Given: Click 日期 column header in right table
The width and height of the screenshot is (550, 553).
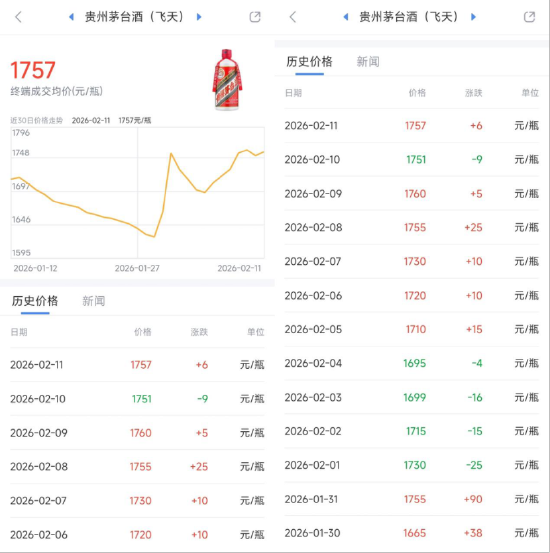Looking at the screenshot, I should 293,93.
